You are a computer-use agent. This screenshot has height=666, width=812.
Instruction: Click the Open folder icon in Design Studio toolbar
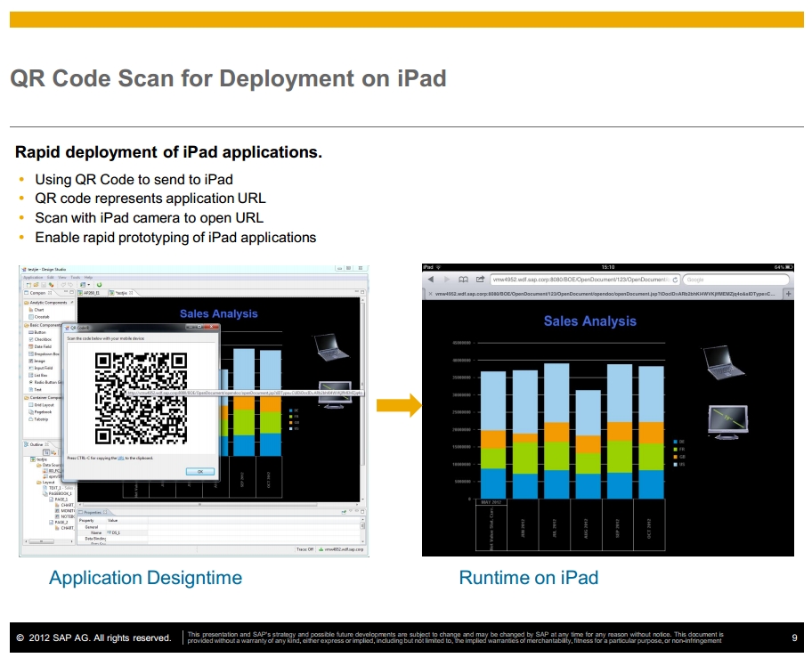click(36, 285)
